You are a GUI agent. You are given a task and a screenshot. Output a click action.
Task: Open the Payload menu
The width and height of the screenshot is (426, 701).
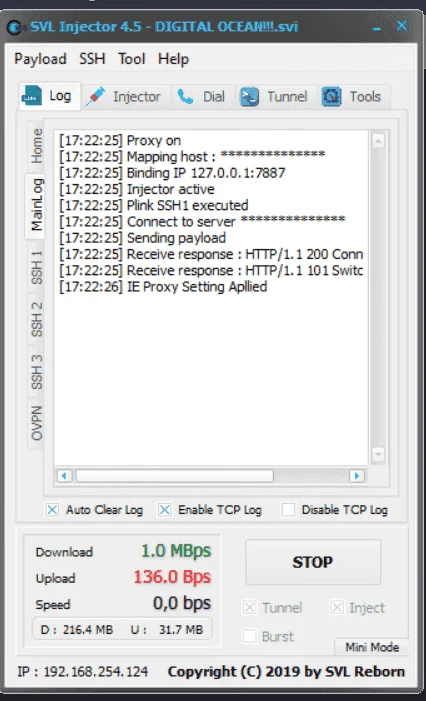coord(40,59)
